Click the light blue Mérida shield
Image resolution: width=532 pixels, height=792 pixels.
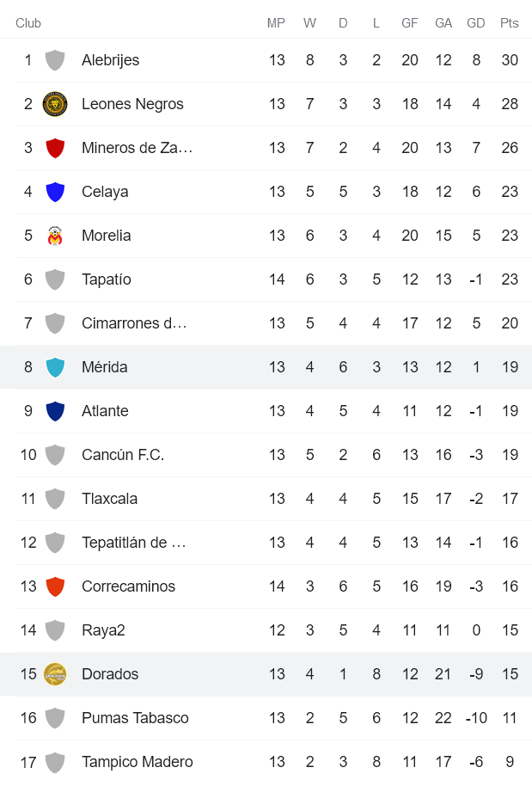pos(55,367)
